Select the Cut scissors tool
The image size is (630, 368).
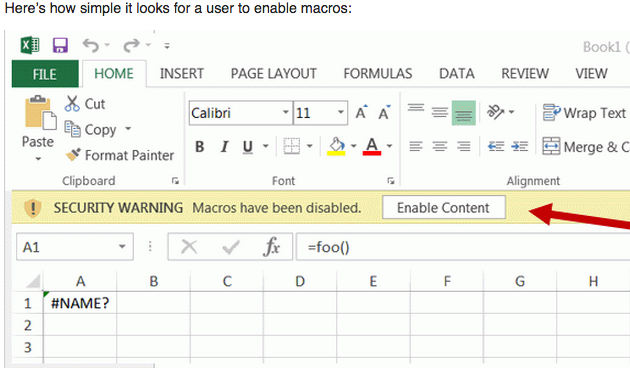click(x=72, y=103)
